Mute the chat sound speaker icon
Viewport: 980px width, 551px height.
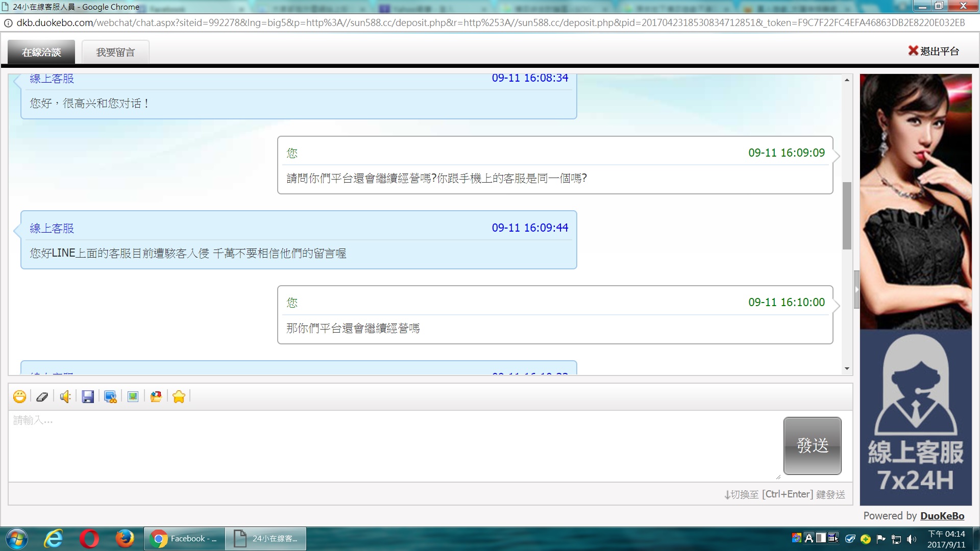coord(65,396)
